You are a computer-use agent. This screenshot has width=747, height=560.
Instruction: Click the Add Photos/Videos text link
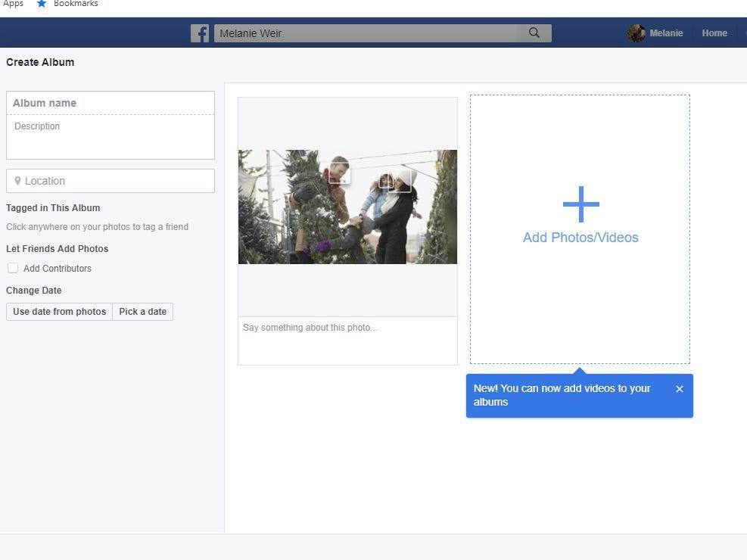[x=580, y=238]
